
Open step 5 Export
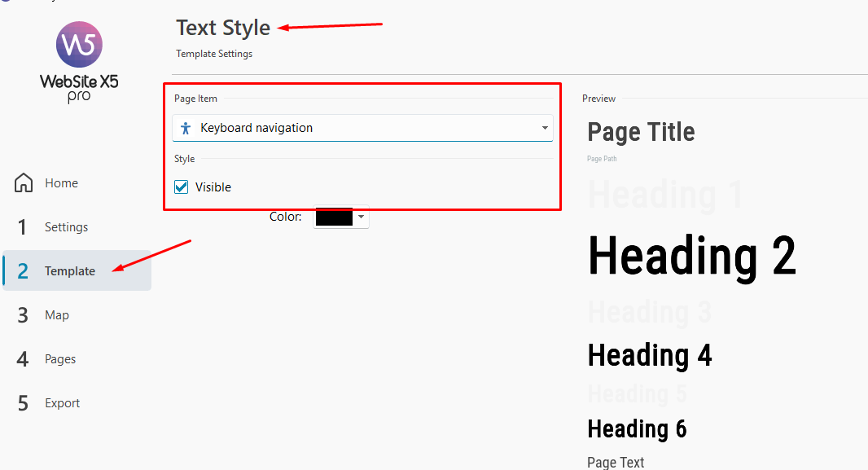[x=77, y=403]
